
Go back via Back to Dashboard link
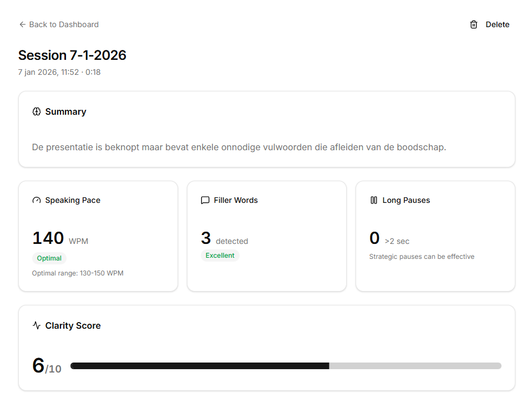click(x=63, y=24)
